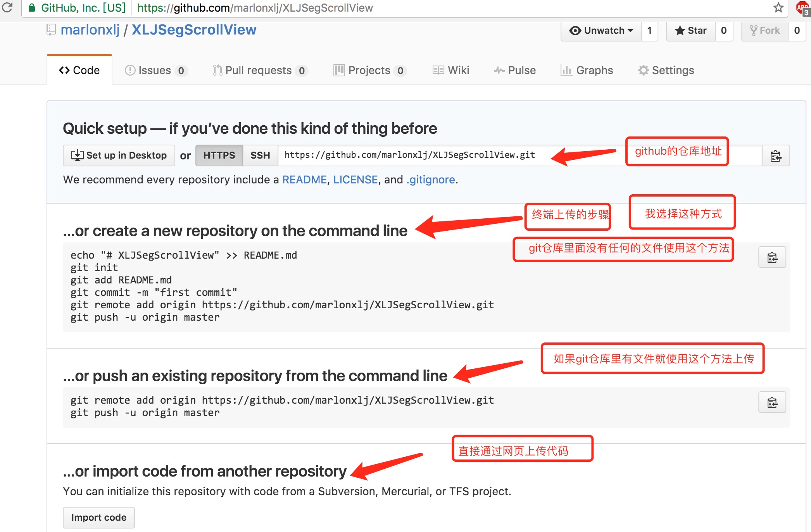Click the stargazers count of 0
The image size is (811, 532).
[x=724, y=31]
